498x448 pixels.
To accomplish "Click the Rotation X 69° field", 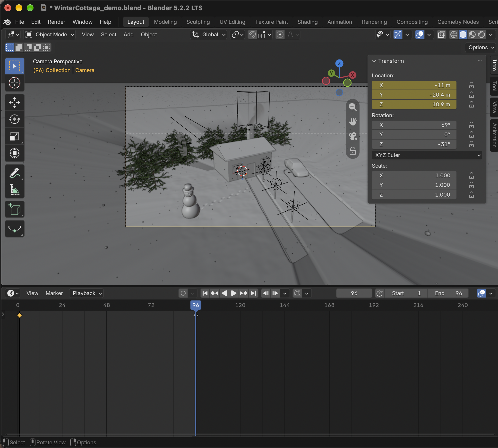I will point(414,125).
